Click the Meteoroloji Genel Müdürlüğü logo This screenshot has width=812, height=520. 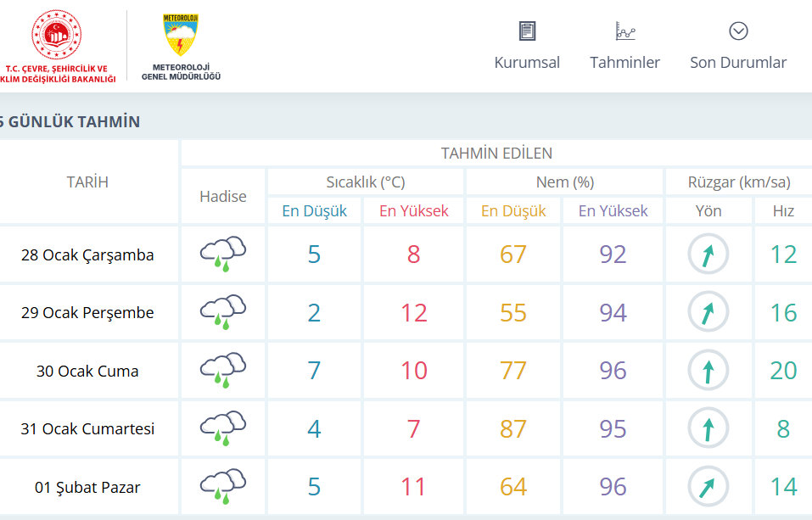coord(180,35)
